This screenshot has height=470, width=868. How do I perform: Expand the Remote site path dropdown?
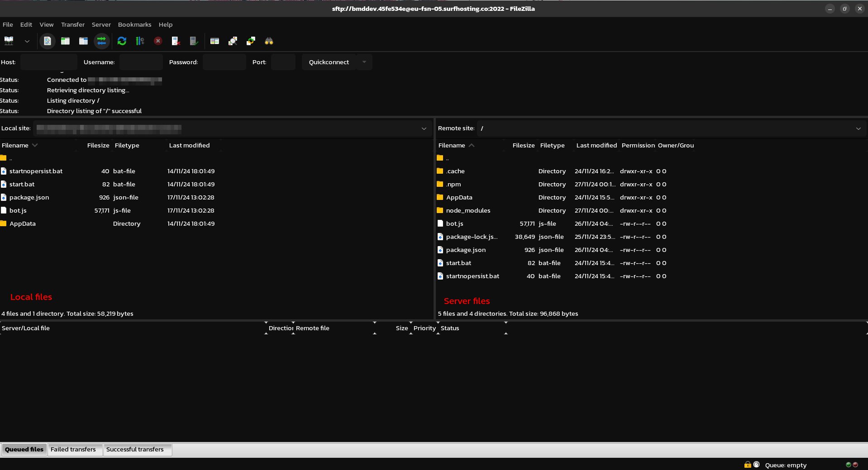pos(858,128)
